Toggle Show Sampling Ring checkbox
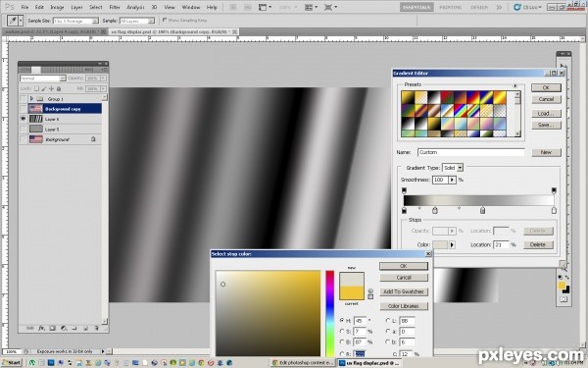 point(165,20)
